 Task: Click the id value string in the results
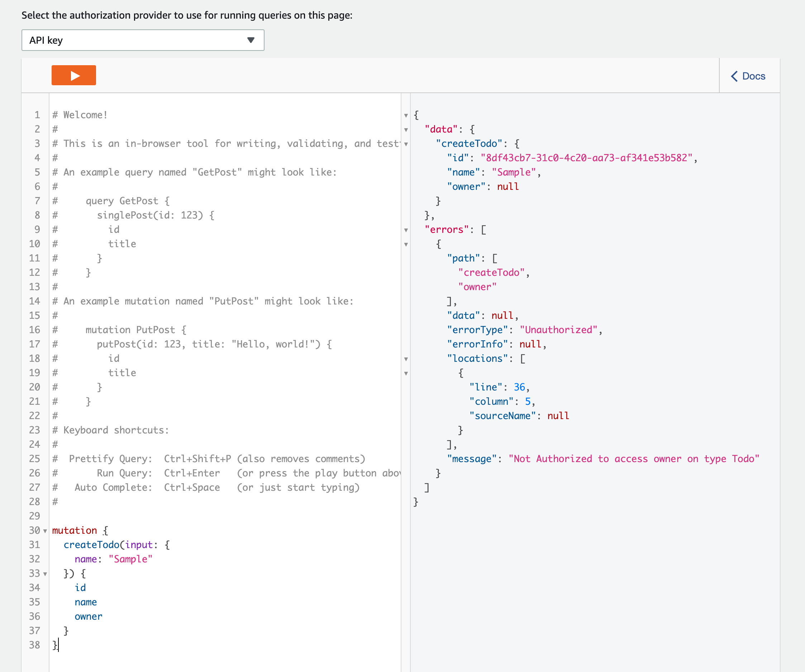[586, 158]
